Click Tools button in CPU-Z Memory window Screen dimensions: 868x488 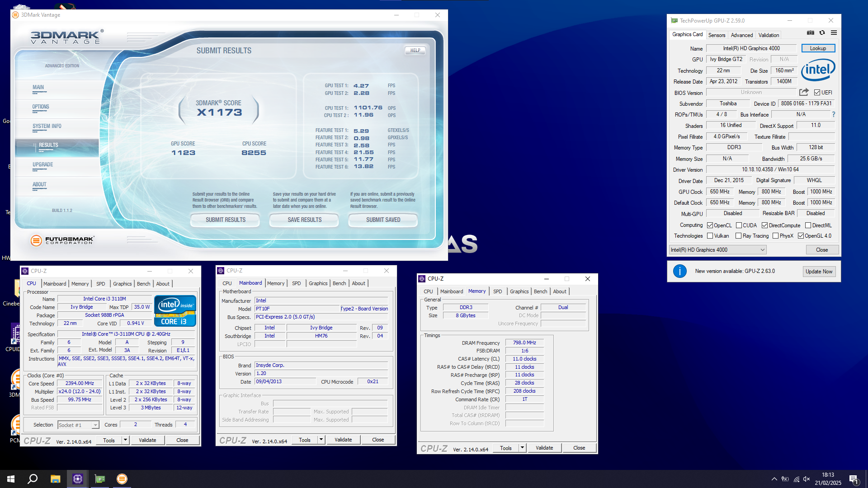pos(505,448)
